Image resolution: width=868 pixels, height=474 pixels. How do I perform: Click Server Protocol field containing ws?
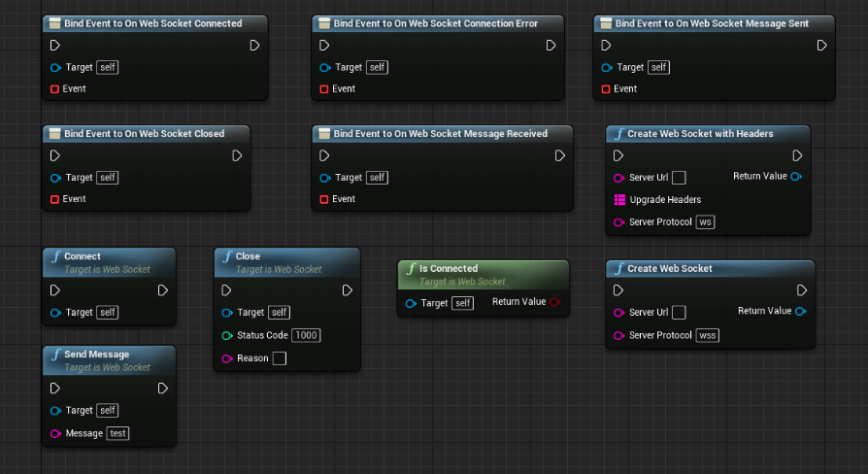[x=705, y=222]
